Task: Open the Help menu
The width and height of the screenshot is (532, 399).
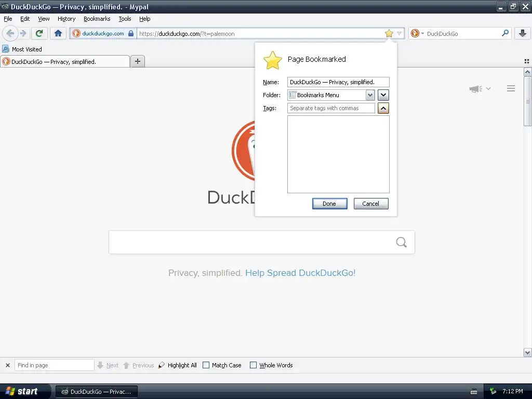Action: point(145,19)
